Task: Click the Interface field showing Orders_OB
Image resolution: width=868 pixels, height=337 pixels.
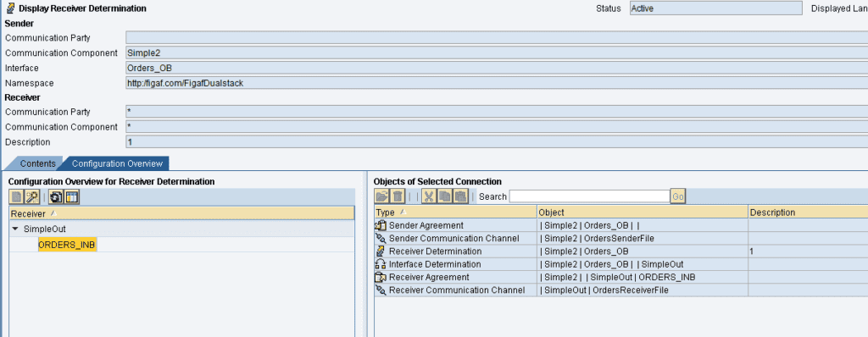Action: (x=497, y=68)
